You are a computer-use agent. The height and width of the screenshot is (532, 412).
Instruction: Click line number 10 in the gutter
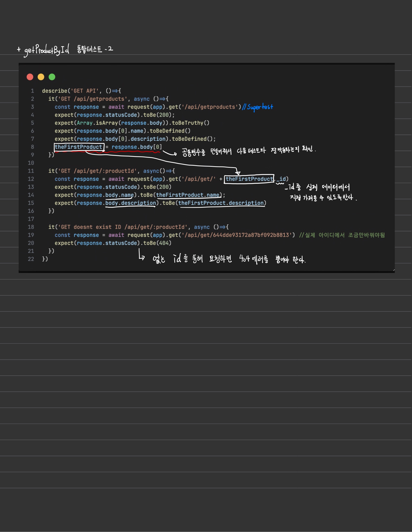(x=31, y=163)
